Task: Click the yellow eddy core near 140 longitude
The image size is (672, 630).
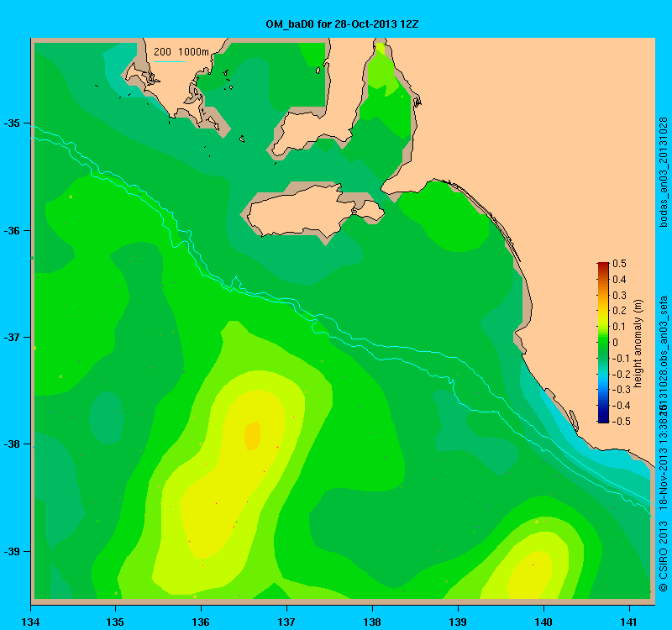Action: coord(530,576)
